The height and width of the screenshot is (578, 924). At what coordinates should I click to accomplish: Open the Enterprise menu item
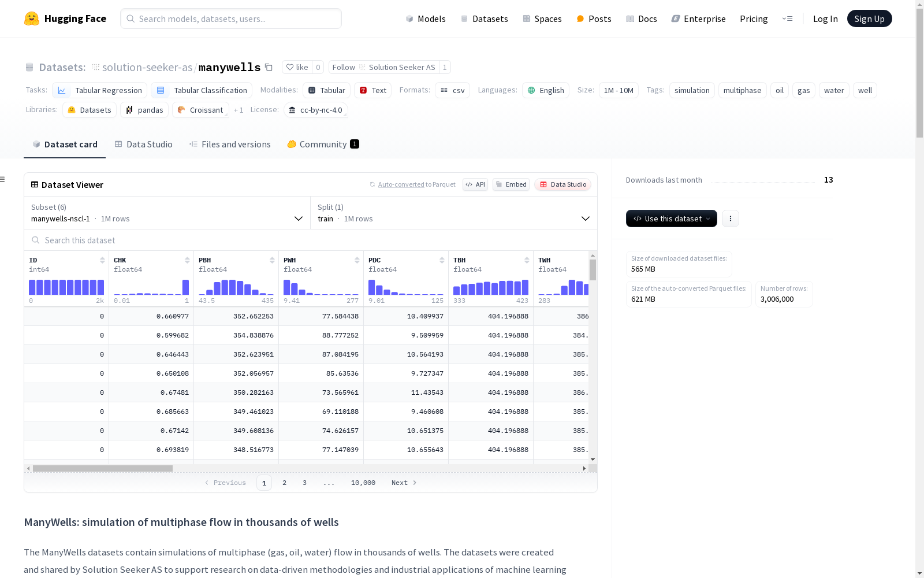(698, 18)
